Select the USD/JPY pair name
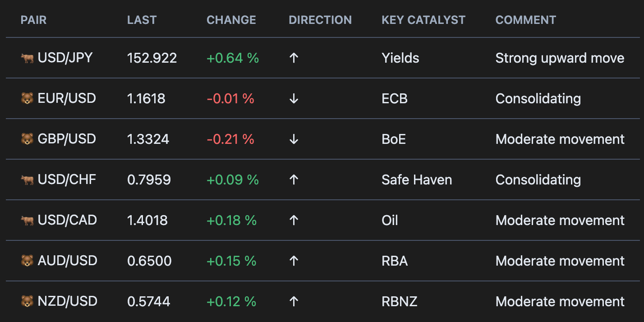644x322 pixels. 65,58
